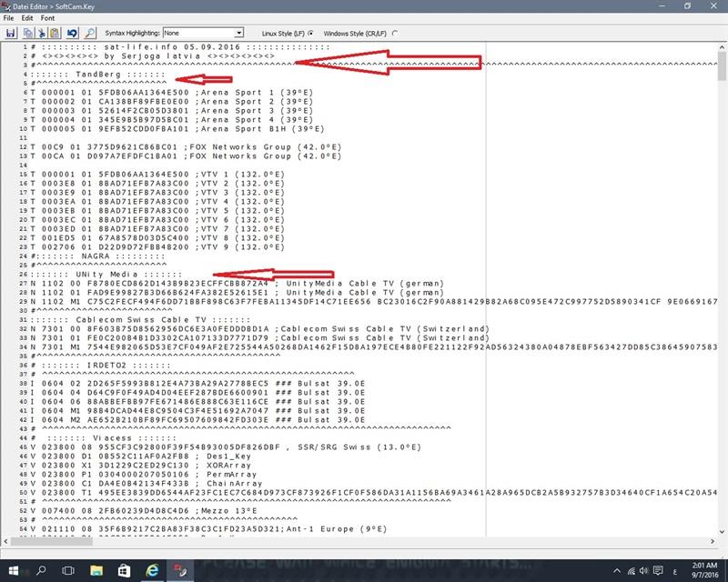Viewport: 728px width, 582px height.
Task: Click the vertical scrollbar down arrow
Action: [722, 531]
